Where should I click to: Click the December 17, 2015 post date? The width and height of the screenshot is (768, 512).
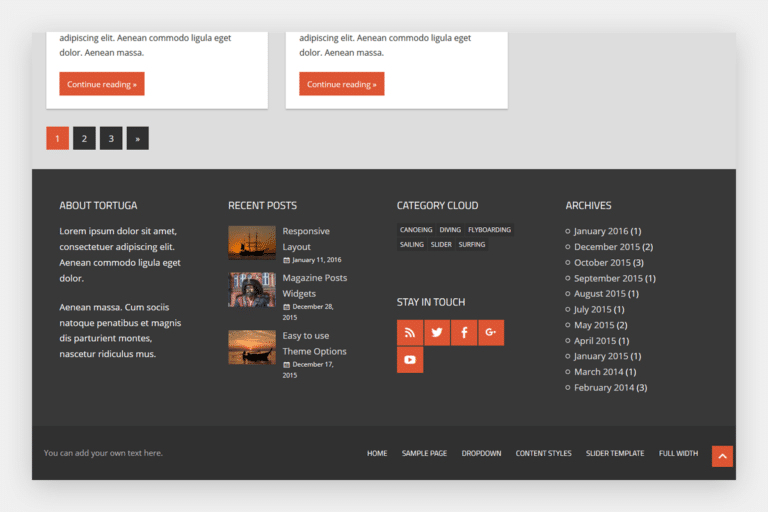pyautogui.click(x=308, y=370)
